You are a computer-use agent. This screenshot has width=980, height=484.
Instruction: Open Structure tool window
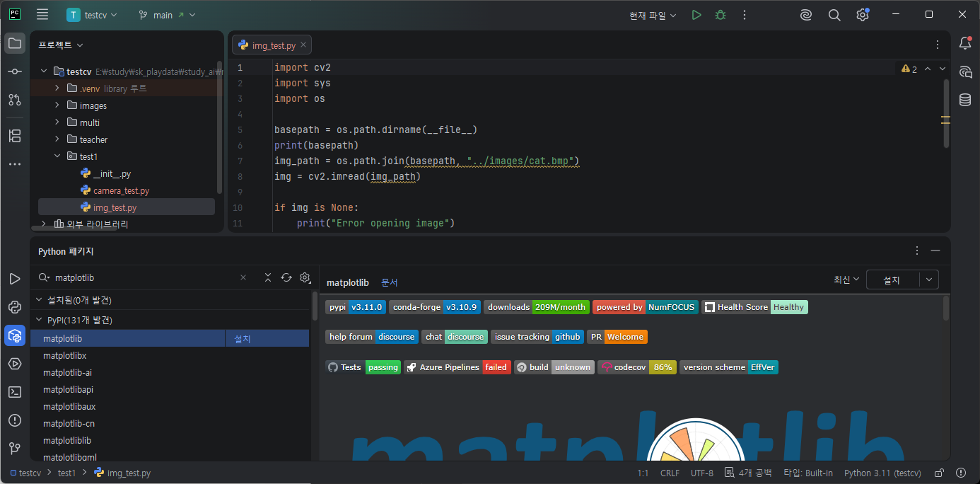coord(14,136)
